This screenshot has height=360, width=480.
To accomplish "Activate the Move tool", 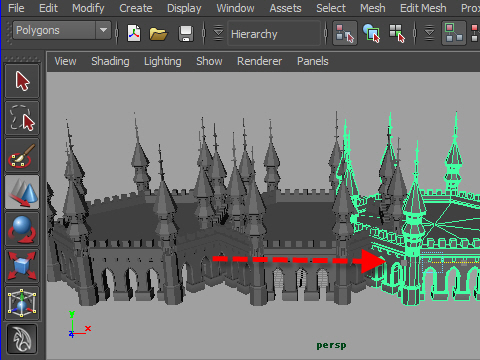I will 22,192.
